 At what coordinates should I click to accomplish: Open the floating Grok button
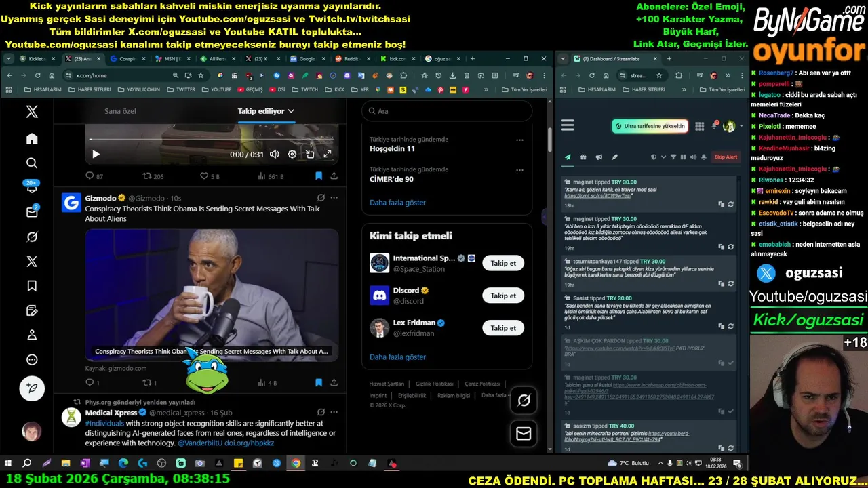tap(524, 401)
